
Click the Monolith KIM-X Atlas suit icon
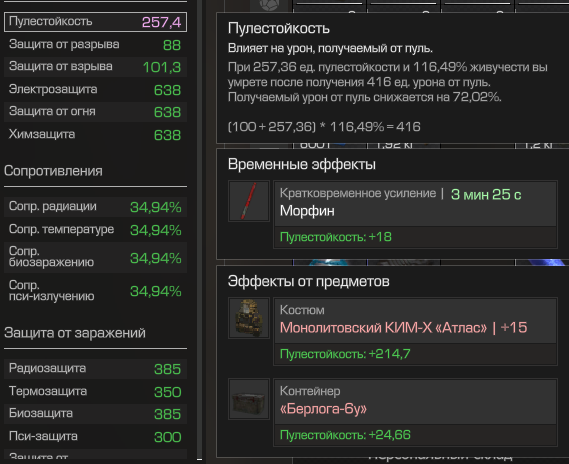coord(249,318)
